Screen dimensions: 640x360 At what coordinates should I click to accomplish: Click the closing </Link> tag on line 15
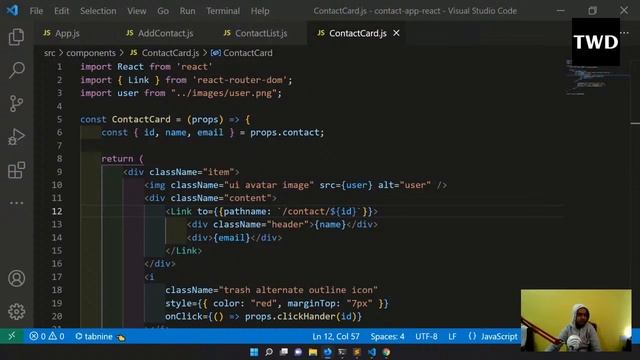(x=184, y=251)
